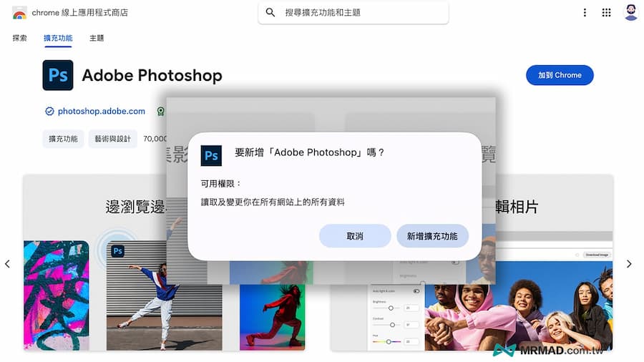Click the green featured badge icon
This screenshot has width=644, height=362.
coord(160,111)
